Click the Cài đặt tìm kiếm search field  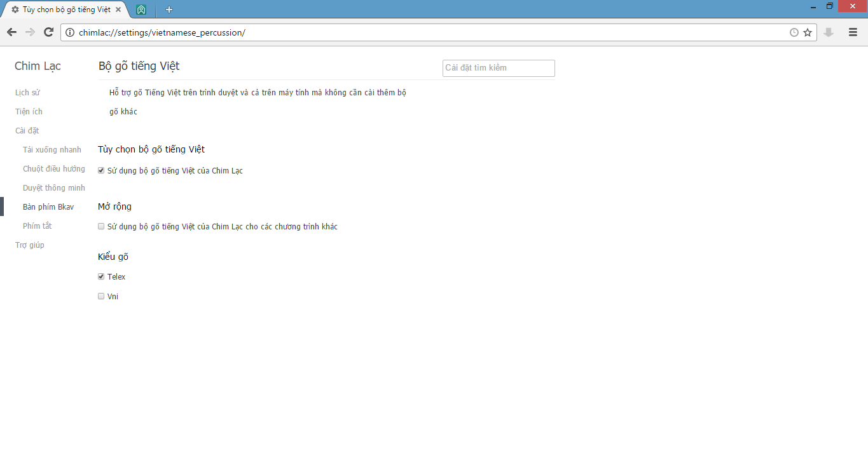tap(499, 68)
